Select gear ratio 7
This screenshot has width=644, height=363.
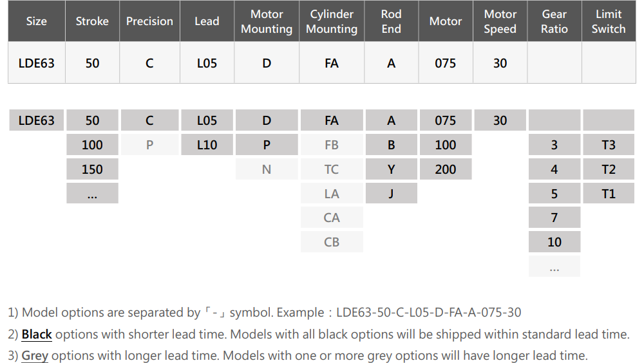[554, 218]
